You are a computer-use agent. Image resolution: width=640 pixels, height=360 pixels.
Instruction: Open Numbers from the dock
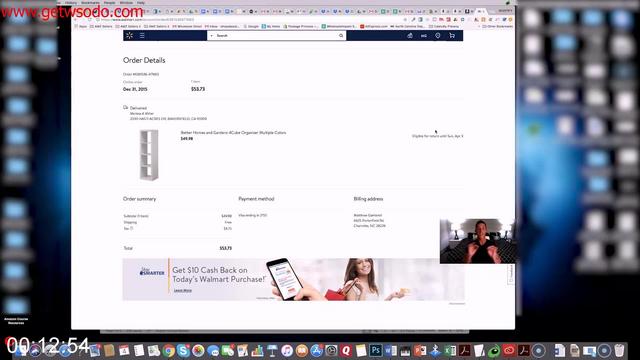pyautogui.click(x=257, y=351)
